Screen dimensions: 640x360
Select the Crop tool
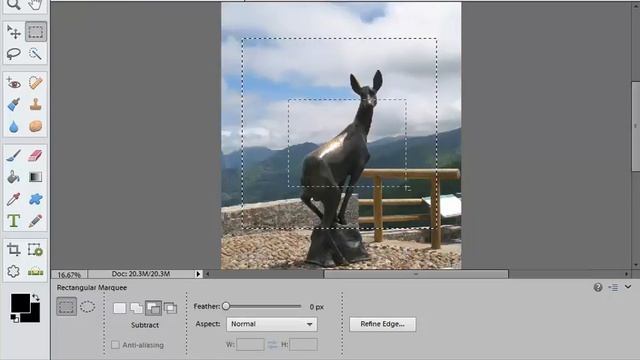(13, 249)
